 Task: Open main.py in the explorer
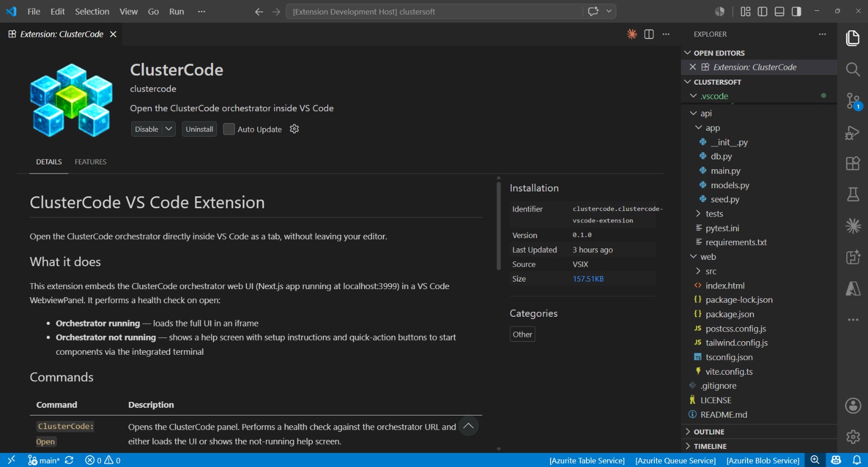coord(759,171)
